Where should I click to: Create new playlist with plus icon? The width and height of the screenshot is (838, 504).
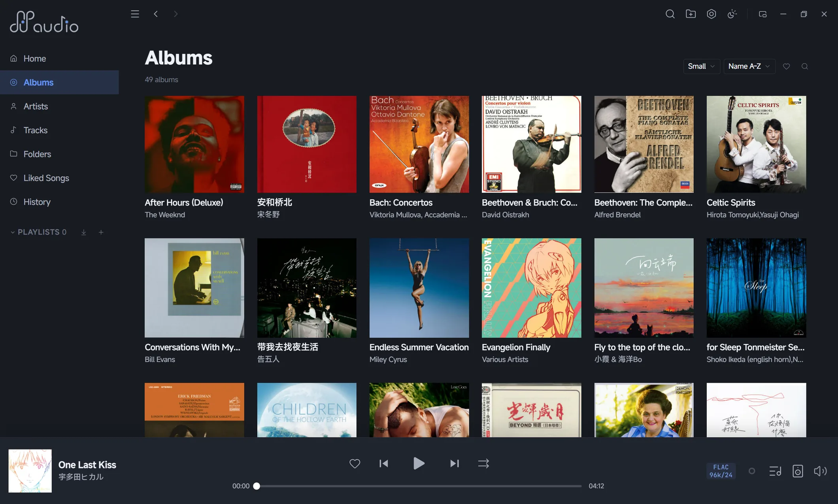coord(101,232)
